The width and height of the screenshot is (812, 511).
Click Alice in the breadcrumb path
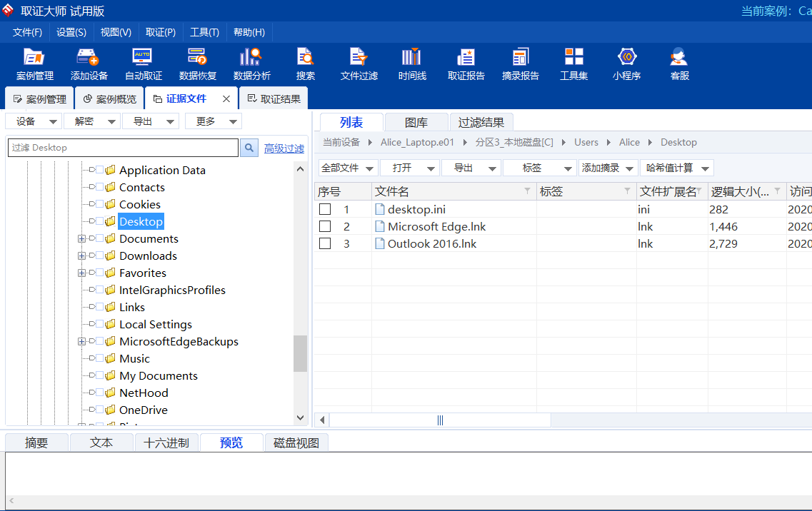629,142
